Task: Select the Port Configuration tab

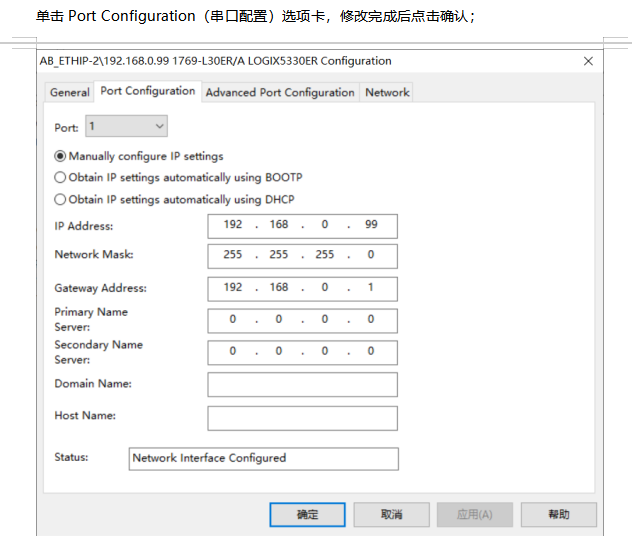Action: coord(148,91)
